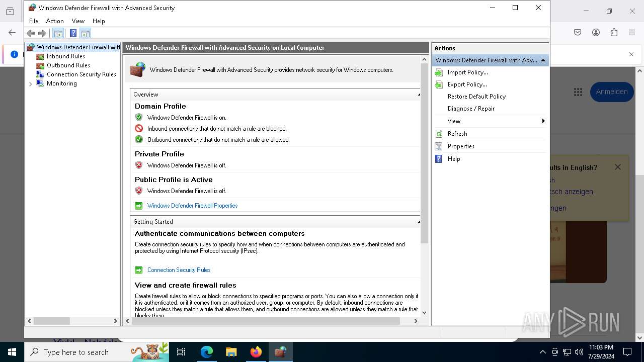Select Outbound Rules in the tree
Viewport: 644px width, 362px height.
[68, 65]
